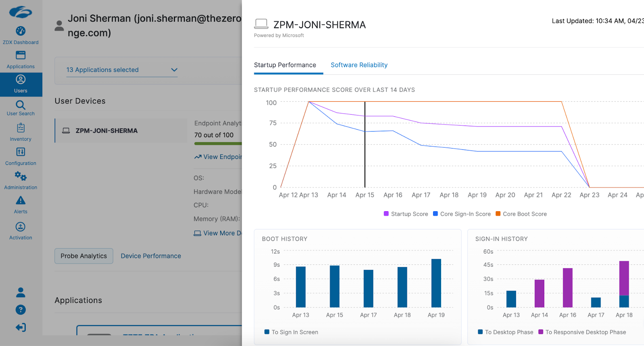The width and height of the screenshot is (644, 346).
Task: Open the Activation icon
Action: tap(21, 227)
